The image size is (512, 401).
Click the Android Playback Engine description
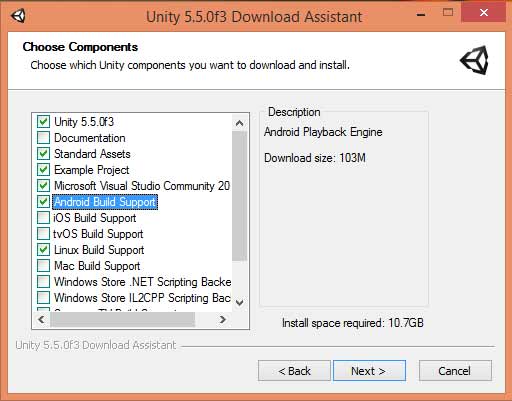[x=323, y=132]
